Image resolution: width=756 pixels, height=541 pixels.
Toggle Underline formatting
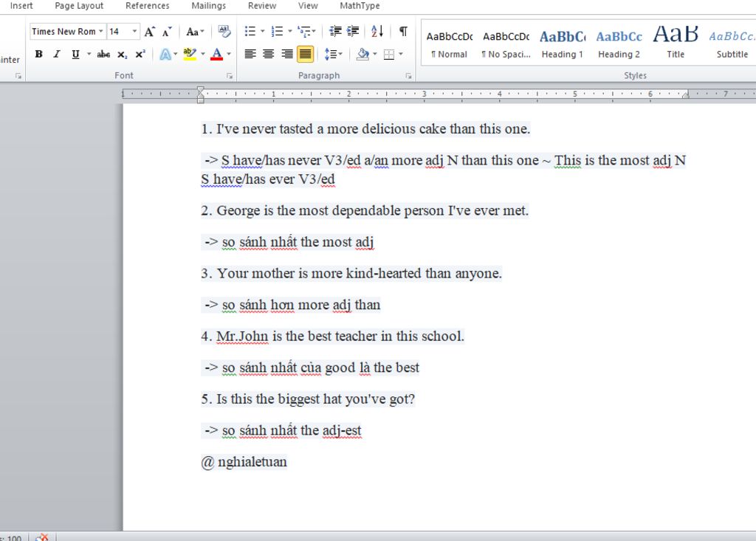pos(76,54)
